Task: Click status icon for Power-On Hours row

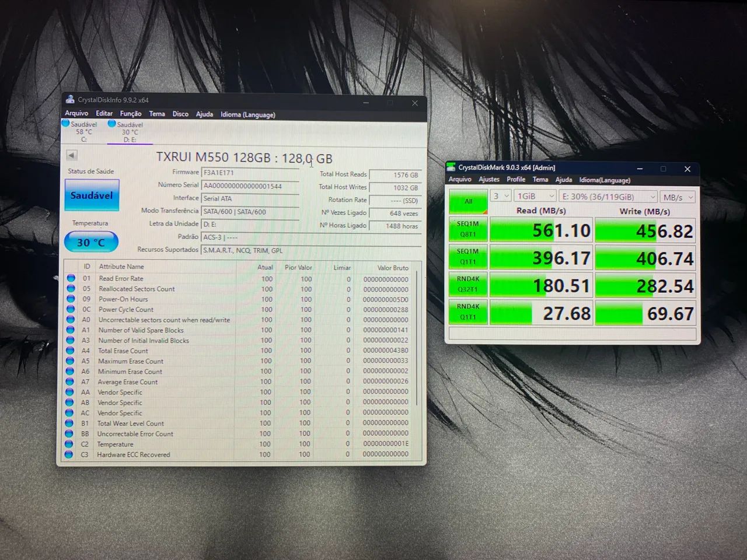Action: click(71, 299)
